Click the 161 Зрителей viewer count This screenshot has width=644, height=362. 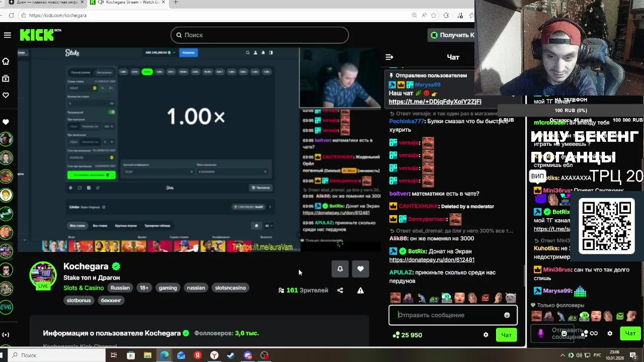click(x=303, y=290)
